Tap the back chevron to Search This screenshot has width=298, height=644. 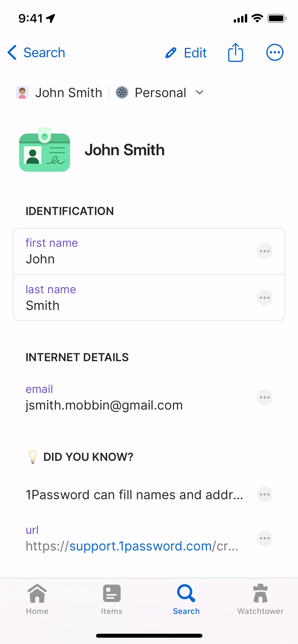[12, 53]
